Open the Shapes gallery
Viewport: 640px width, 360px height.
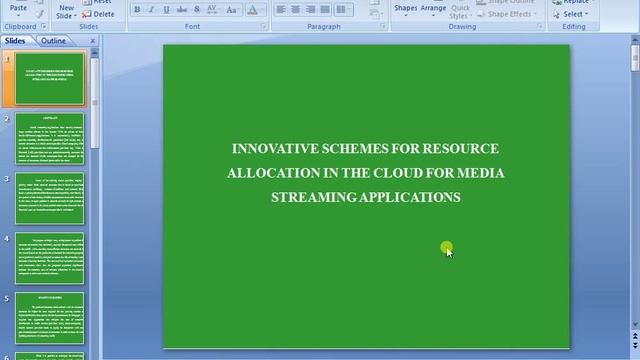[406, 10]
